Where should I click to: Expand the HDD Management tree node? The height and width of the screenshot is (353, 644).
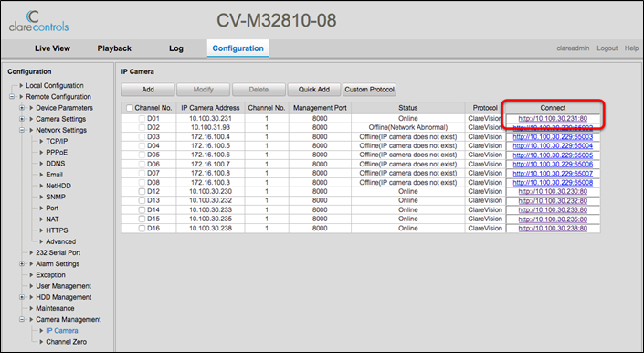point(22,297)
